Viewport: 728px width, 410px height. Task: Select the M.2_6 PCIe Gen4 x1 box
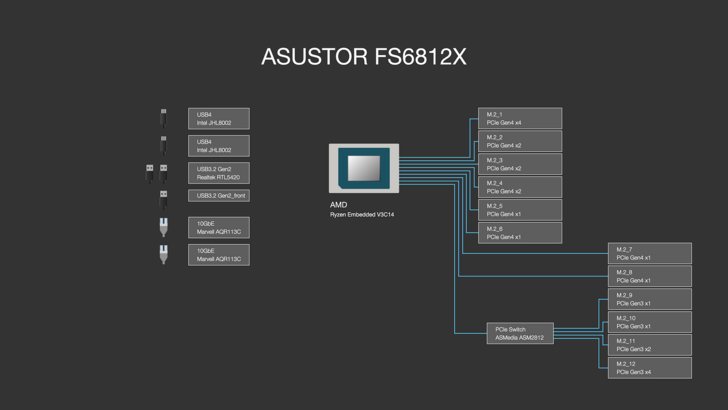pos(520,233)
